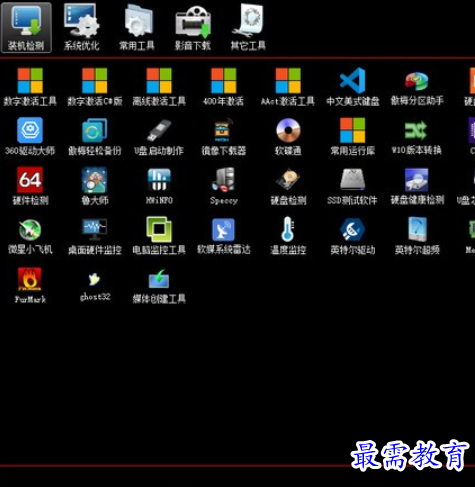The image size is (475, 487).
Task: Launch 硬盘健康检测
Action: tap(417, 186)
